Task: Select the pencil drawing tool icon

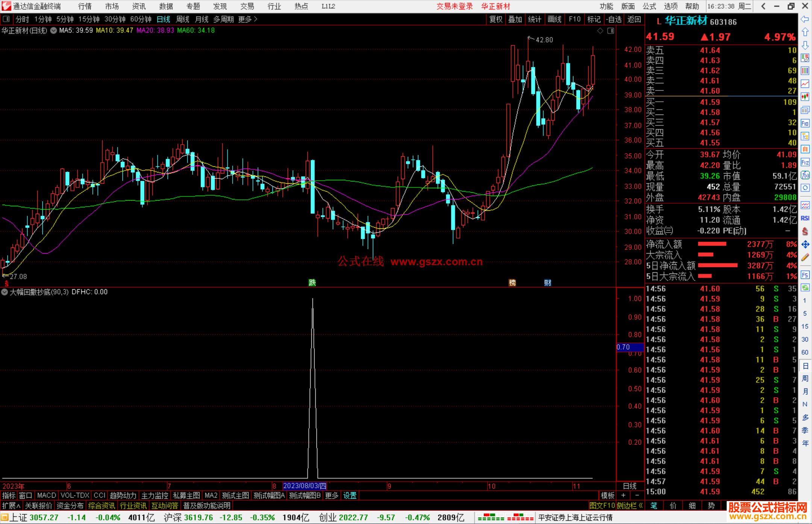Action: tap(805, 258)
